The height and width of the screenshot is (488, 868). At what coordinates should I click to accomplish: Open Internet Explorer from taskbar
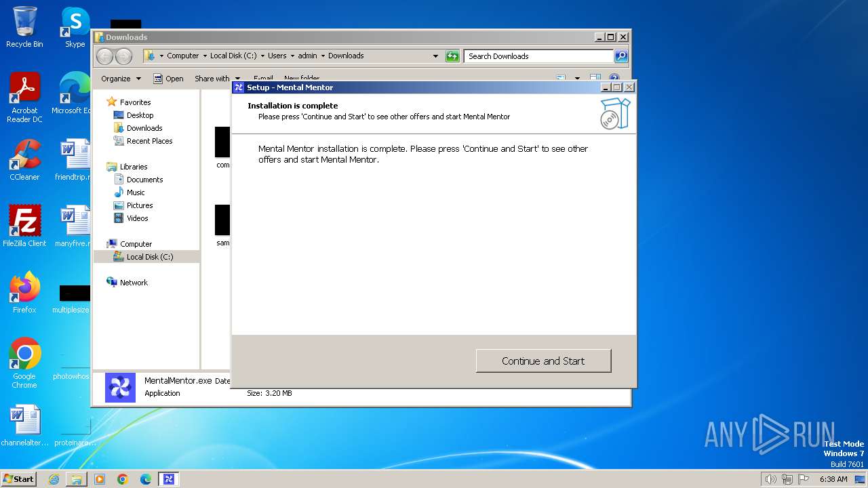(54, 479)
